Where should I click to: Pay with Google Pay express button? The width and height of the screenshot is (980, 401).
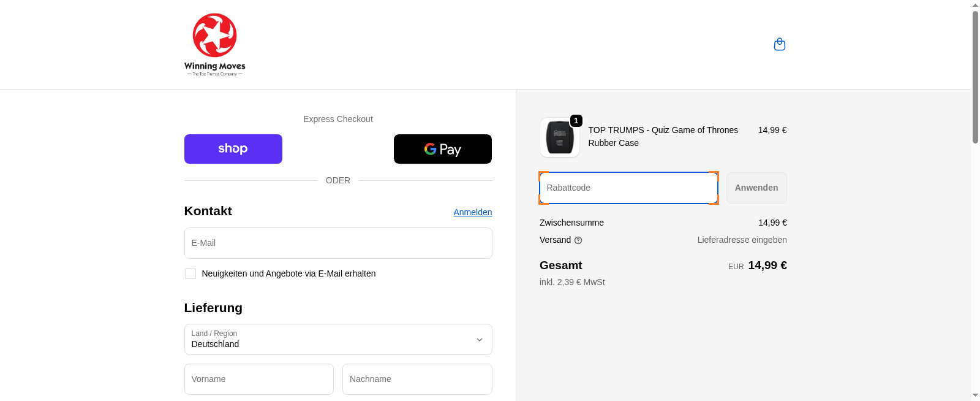(442, 149)
